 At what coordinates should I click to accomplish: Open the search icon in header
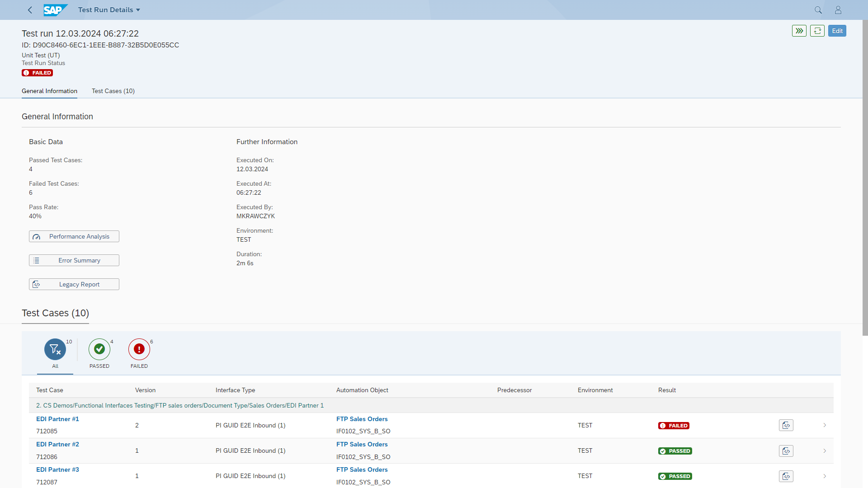click(818, 10)
